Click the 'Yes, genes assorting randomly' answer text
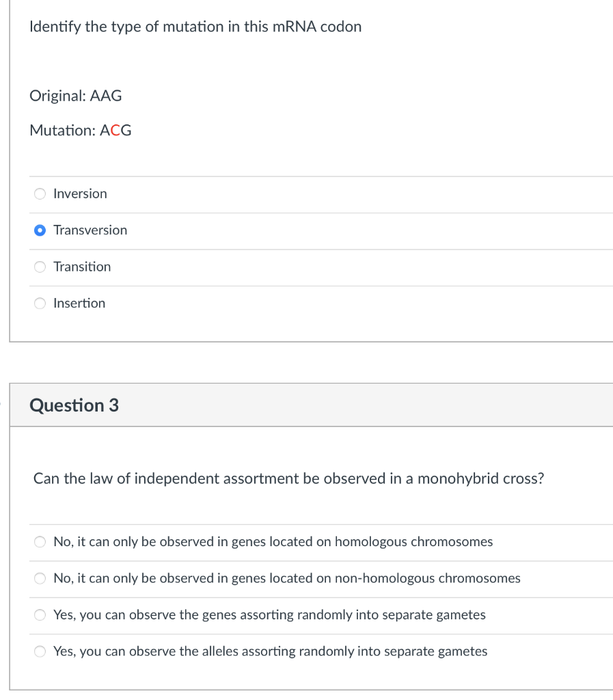 pyautogui.click(x=269, y=615)
